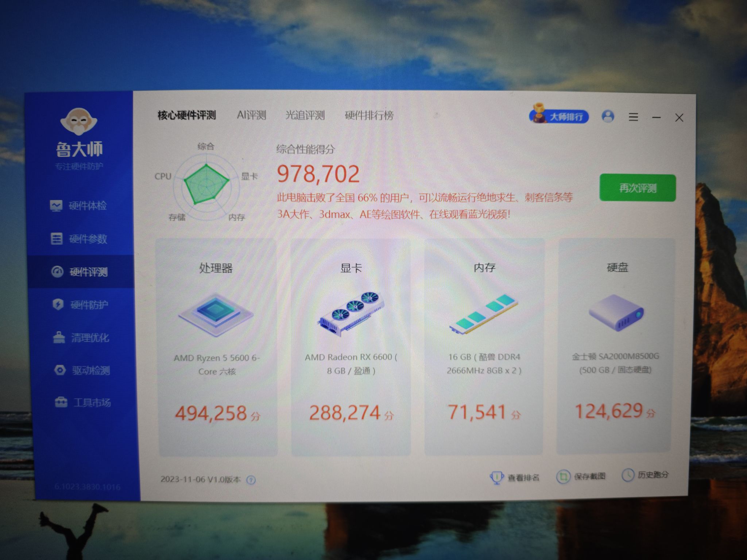
Task: Click the 内存 card title
Action: 484,268
